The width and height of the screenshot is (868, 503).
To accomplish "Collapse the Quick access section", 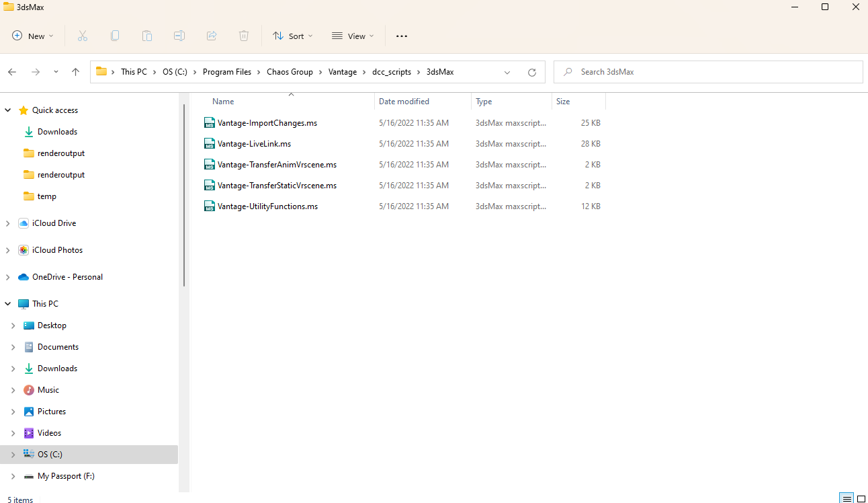I will (8, 110).
